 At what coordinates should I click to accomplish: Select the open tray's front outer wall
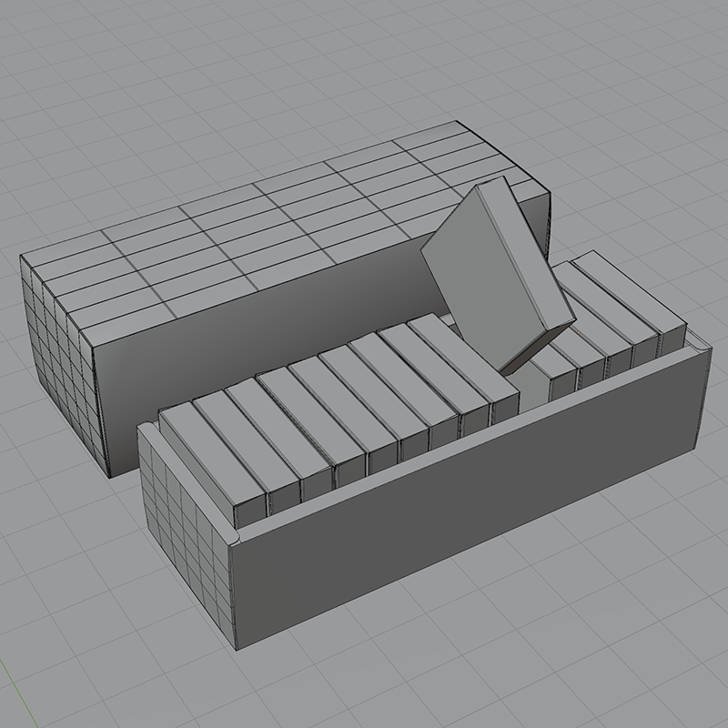471,497
